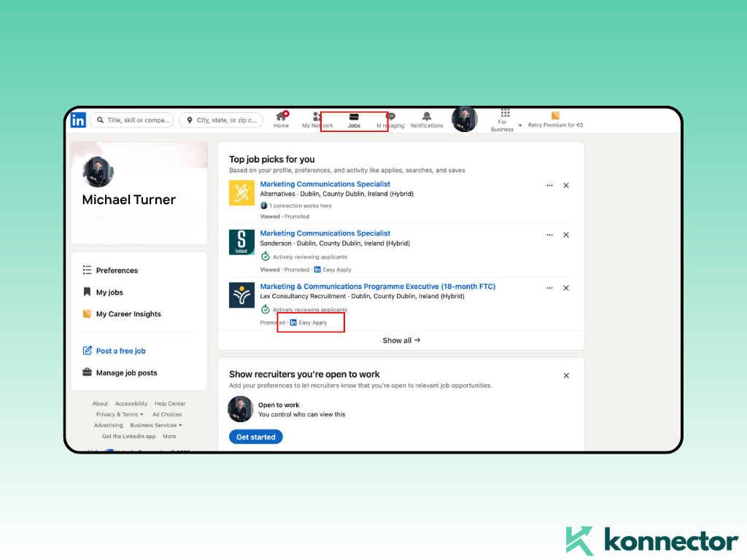
Task: Open Michael Turner profile photo in sidebar
Action: (98, 172)
